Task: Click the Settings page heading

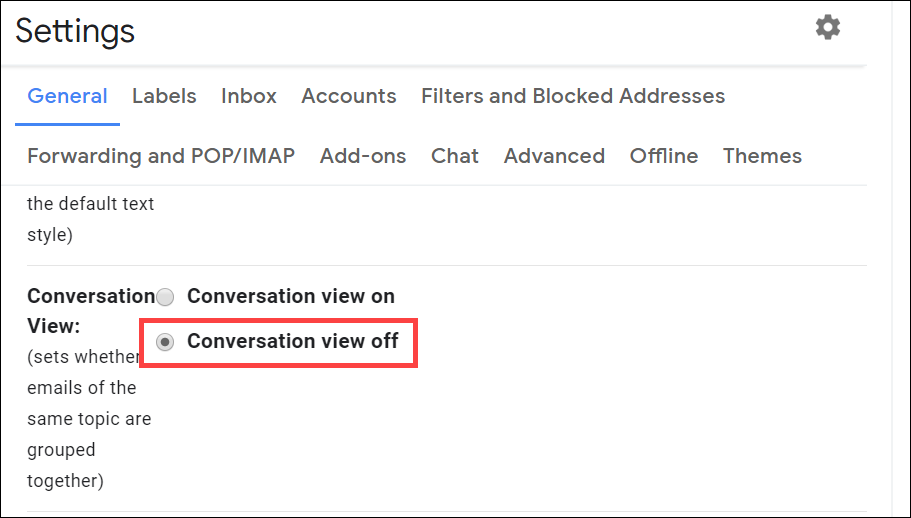Action: point(75,31)
